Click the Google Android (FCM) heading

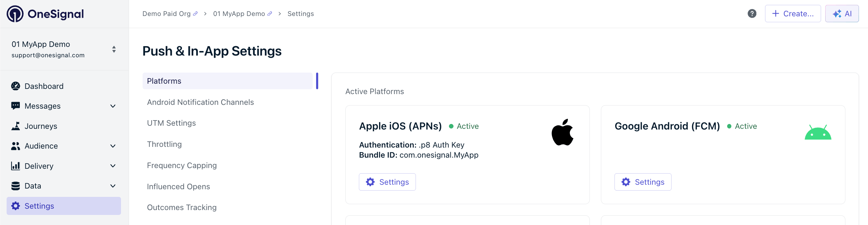pyautogui.click(x=667, y=126)
